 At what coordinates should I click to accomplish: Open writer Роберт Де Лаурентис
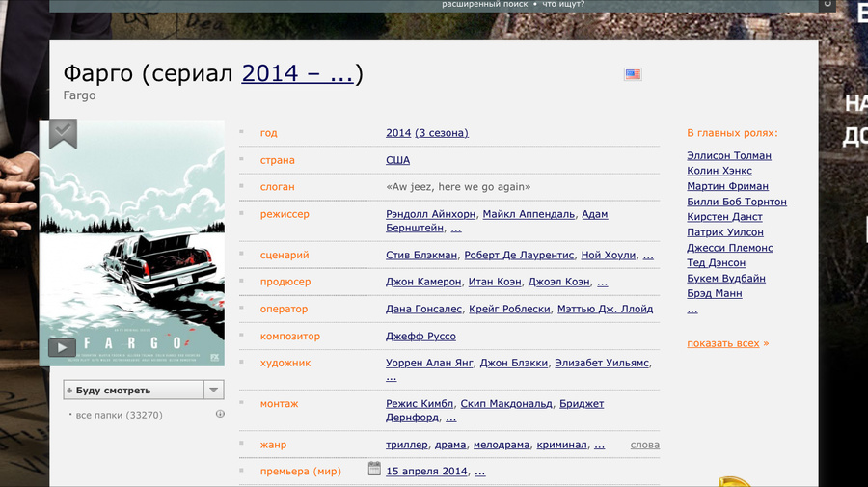point(519,256)
